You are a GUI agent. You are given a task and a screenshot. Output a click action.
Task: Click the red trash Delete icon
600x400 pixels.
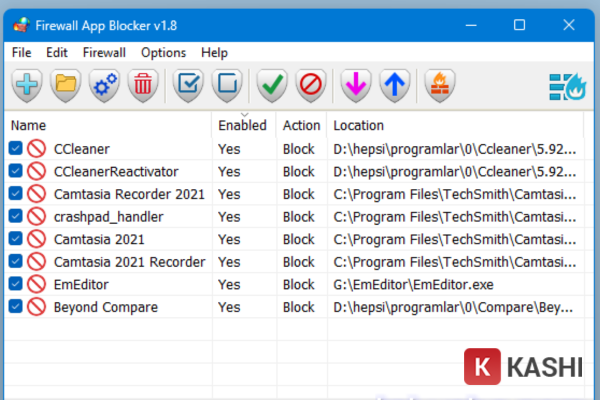(x=144, y=85)
